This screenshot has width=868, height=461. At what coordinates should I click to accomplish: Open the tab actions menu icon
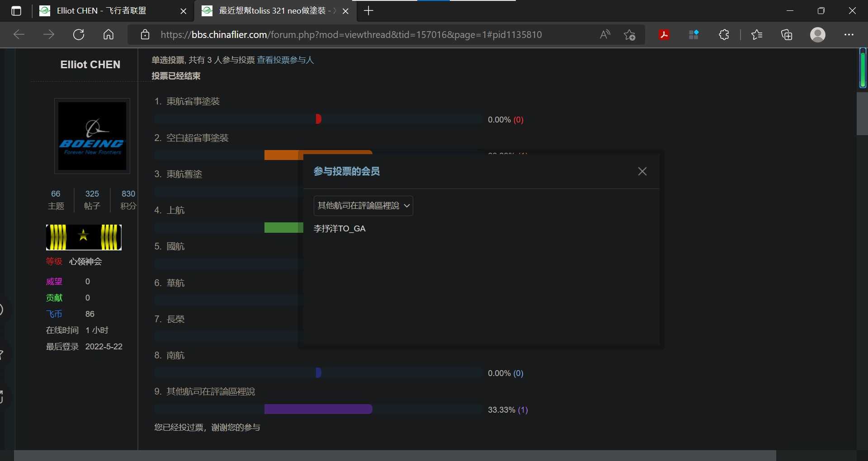pyautogui.click(x=16, y=11)
